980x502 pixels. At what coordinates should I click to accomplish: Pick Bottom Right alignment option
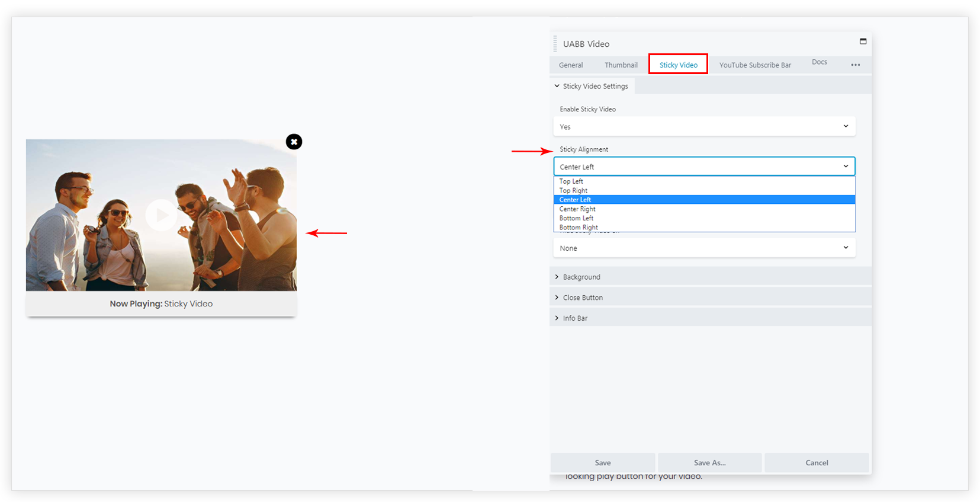tap(579, 228)
